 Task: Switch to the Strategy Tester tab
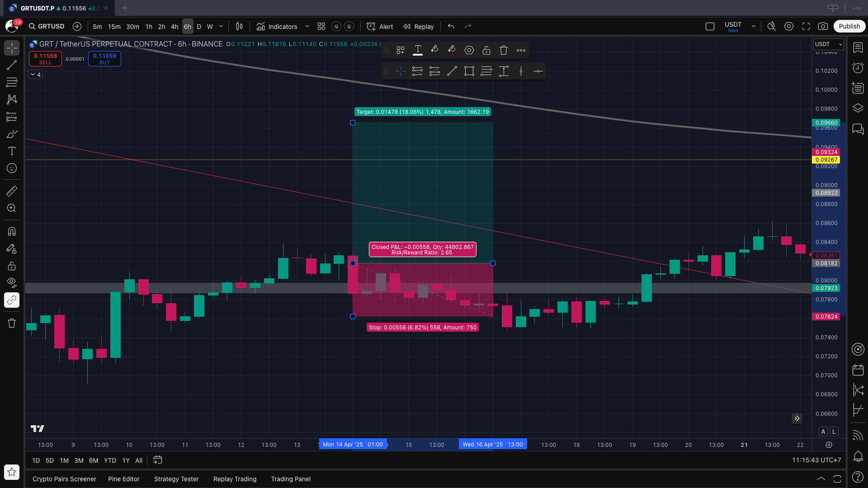point(176,479)
